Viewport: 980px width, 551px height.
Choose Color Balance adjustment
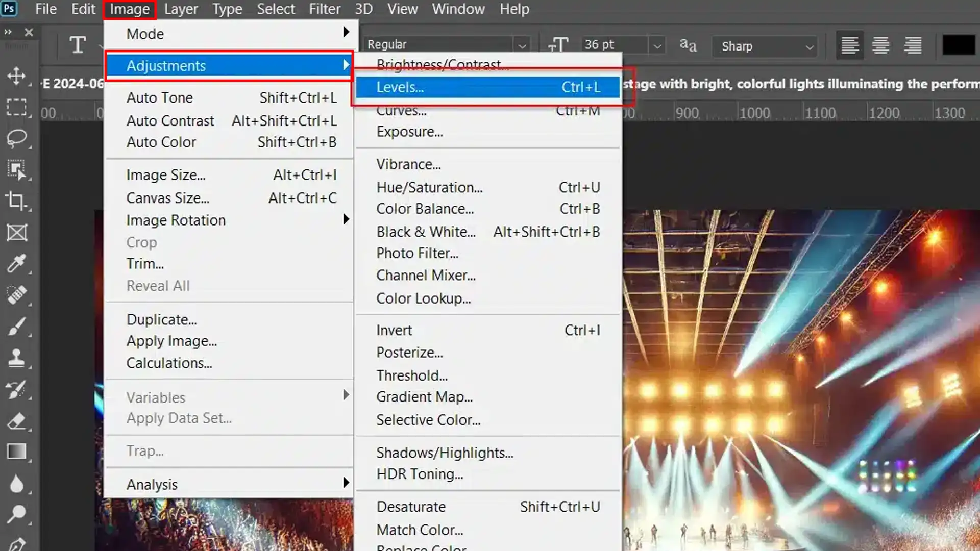(x=488, y=209)
